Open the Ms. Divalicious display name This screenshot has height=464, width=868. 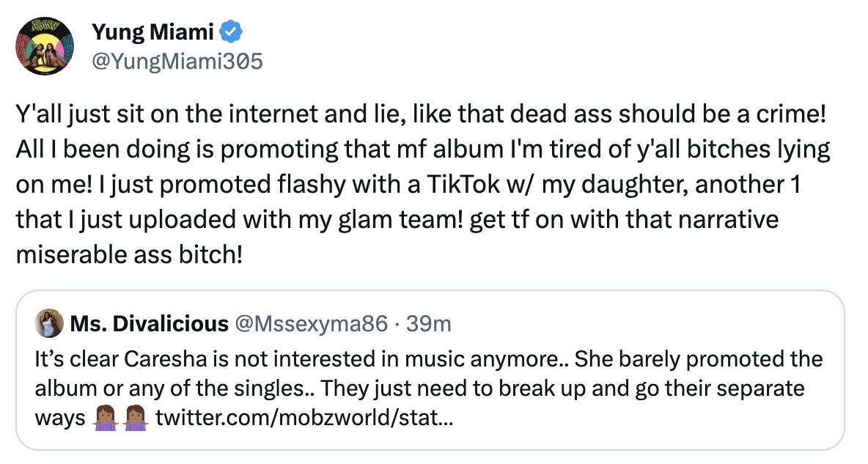click(150, 323)
